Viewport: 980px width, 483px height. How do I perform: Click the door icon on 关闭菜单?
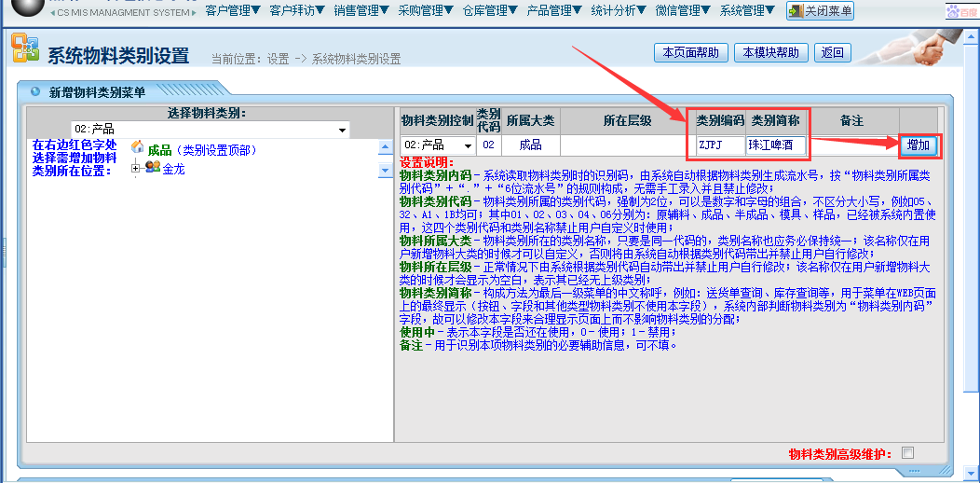click(x=796, y=10)
